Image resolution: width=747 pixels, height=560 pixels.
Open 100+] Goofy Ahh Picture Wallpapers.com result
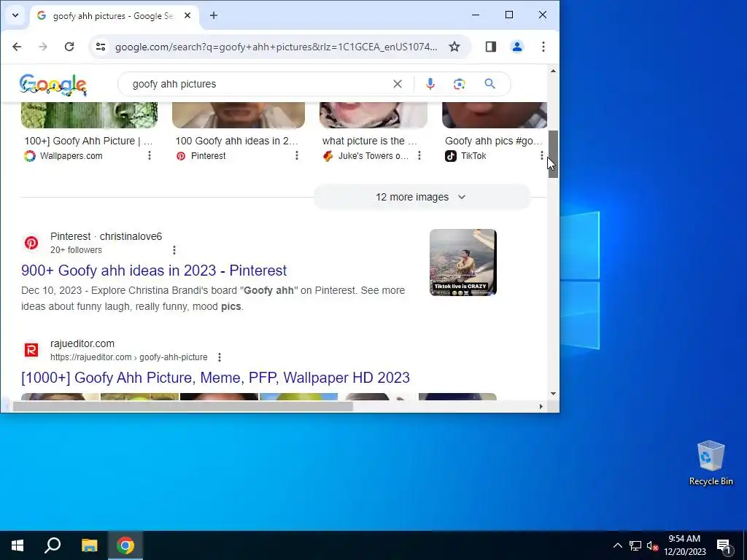point(88,141)
